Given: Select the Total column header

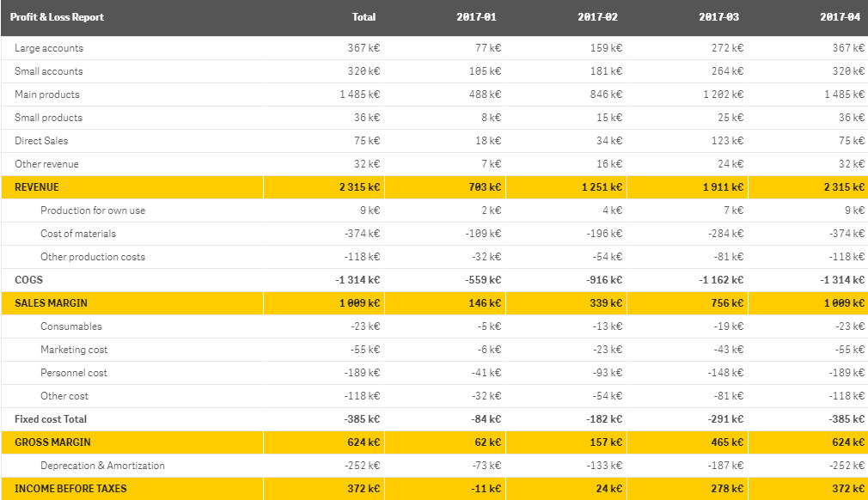Looking at the screenshot, I should pos(364,17).
